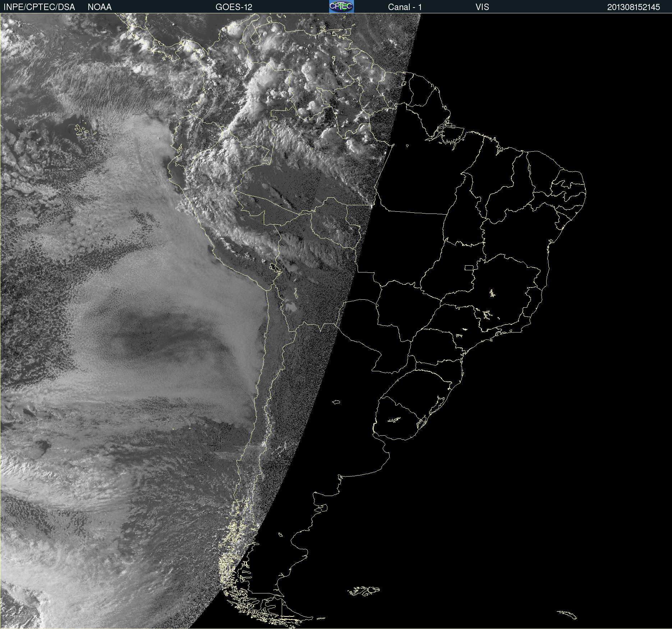Click the NOAA label in header

[100, 7]
